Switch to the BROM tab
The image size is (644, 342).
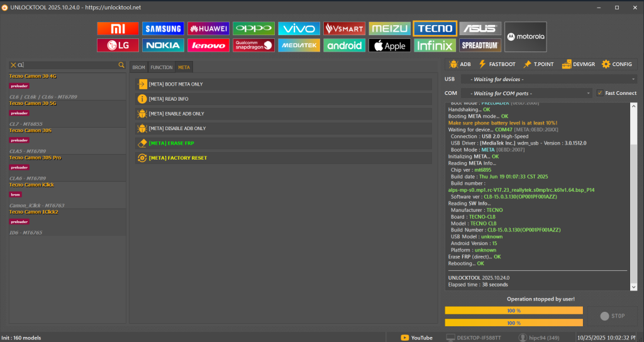click(139, 67)
